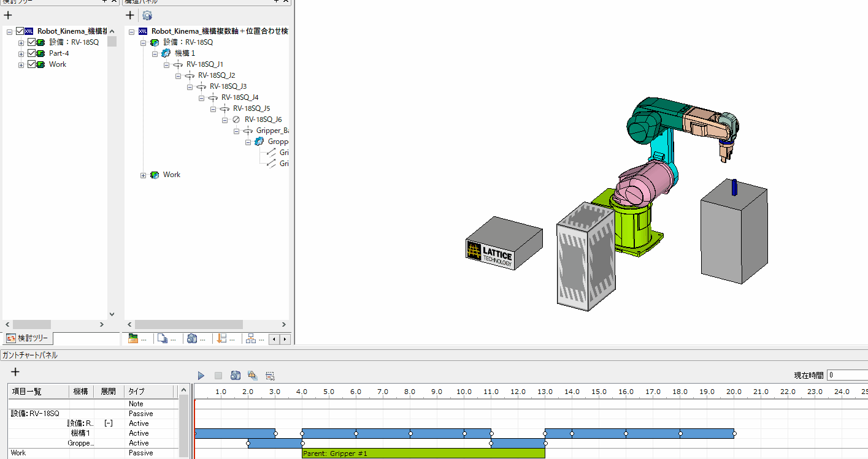
Task: Click the plus icon in the structure panel
Action: coord(129,15)
